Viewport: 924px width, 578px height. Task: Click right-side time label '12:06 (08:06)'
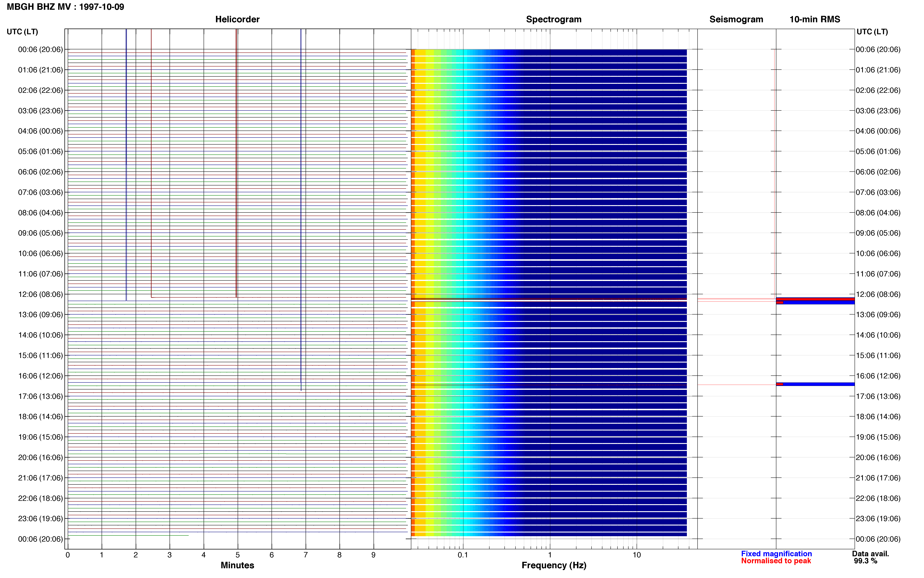pyautogui.click(x=878, y=294)
